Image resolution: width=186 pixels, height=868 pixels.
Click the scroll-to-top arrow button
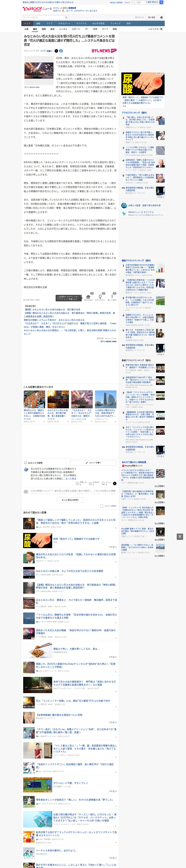click(x=180, y=536)
